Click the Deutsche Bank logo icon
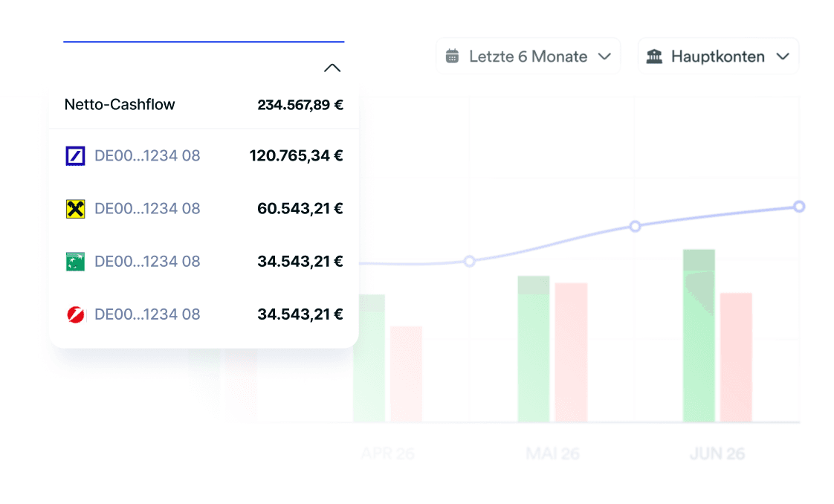The height and width of the screenshot is (504, 834). click(x=75, y=156)
